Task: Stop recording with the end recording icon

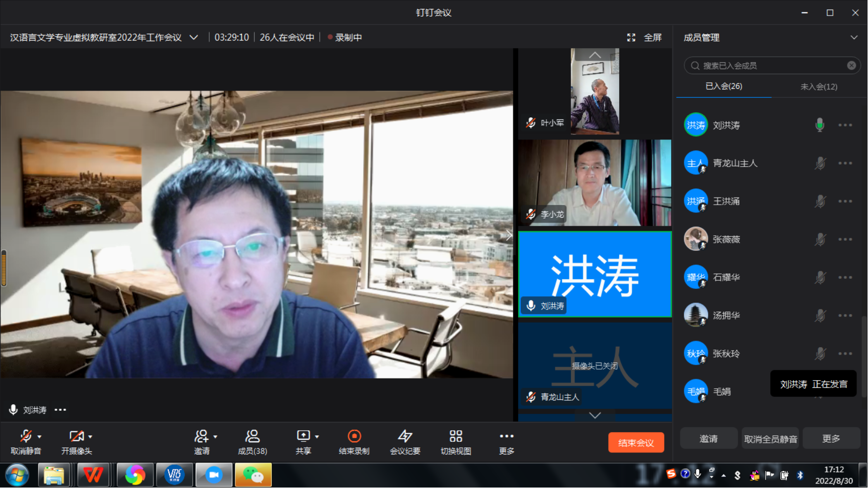Action: tap(354, 436)
